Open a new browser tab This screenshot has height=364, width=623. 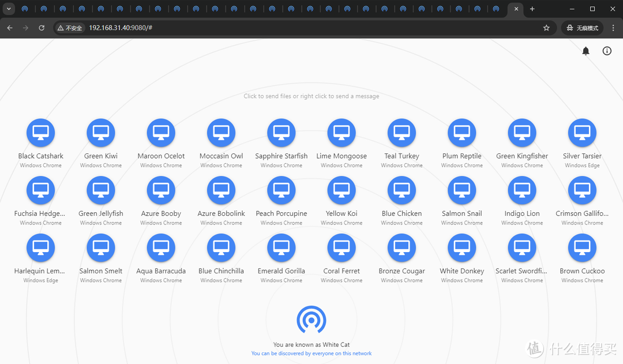(x=532, y=9)
